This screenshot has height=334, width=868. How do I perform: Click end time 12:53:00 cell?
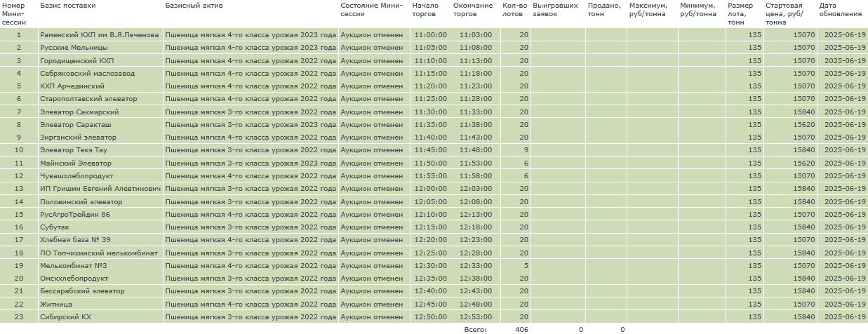pos(476,317)
